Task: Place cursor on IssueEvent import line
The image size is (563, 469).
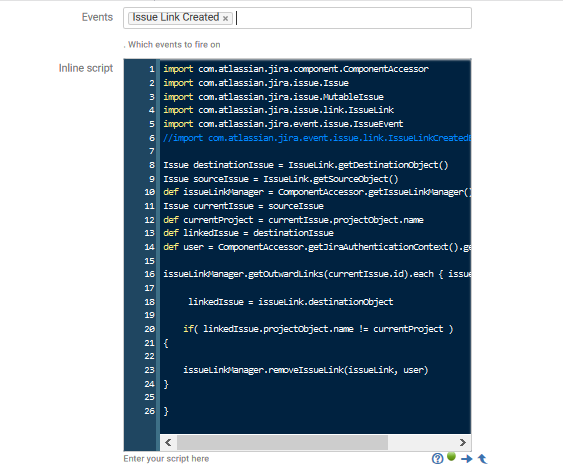Action: (x=283, y=124)
